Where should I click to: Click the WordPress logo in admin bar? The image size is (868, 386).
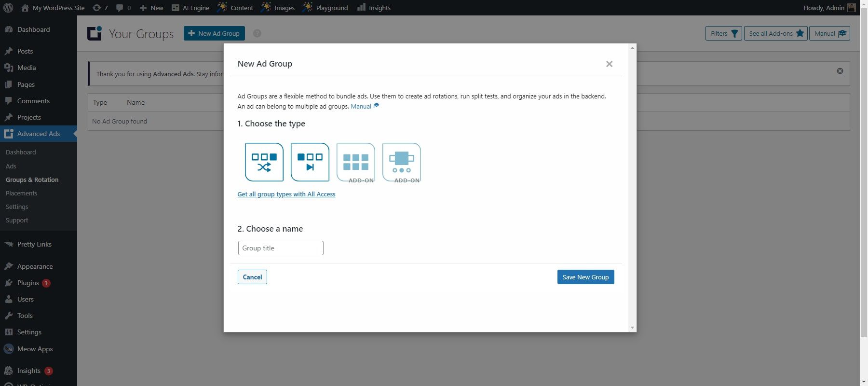tap(8, 8)
